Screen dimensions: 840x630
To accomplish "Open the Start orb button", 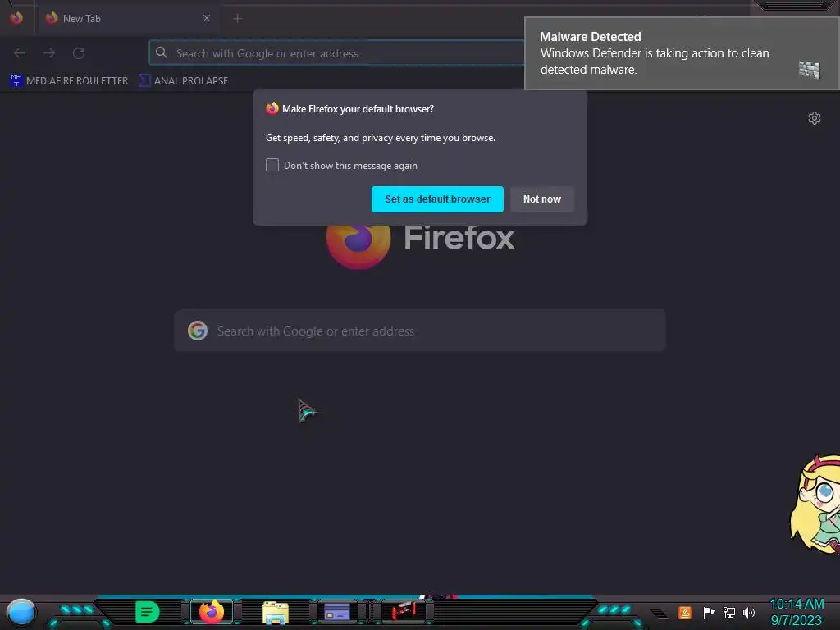I will 21,613.
